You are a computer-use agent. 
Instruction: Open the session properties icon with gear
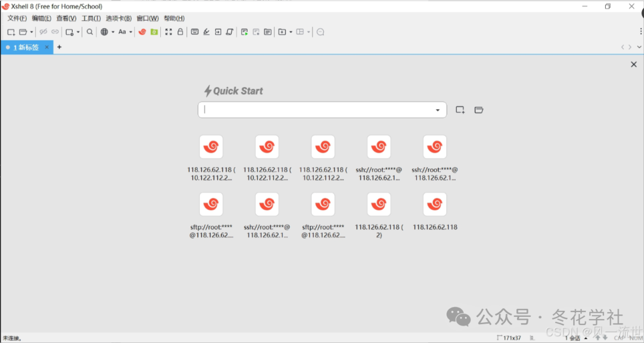(x=69, y=32)
